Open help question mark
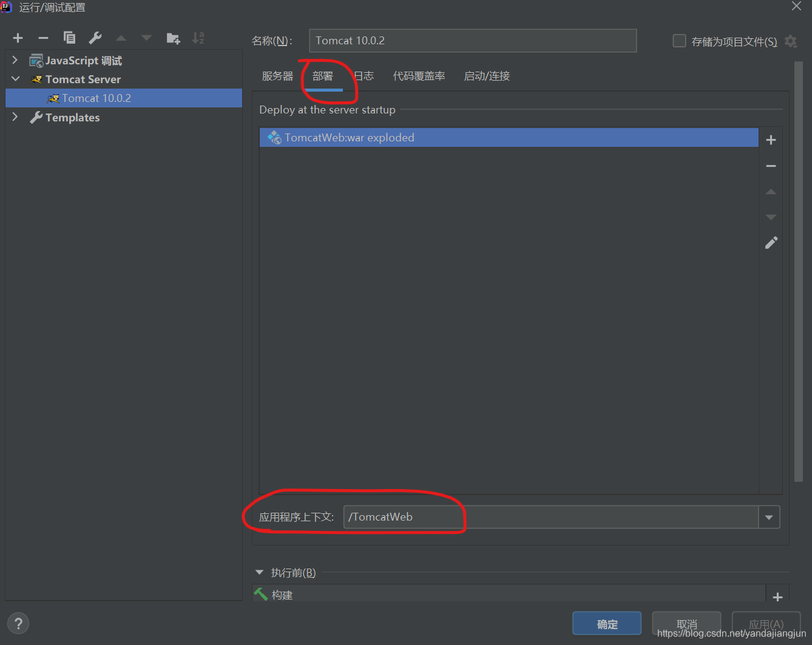Image resolution: width=812 pixels, height=645 pixels. tap(18, 623)
